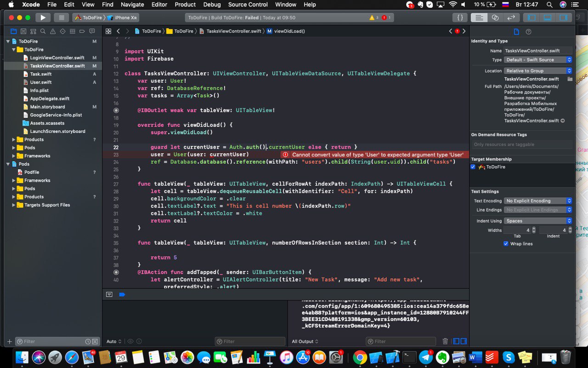
Task: Reveal file path in Finder arrow
Action: point(563,121)
